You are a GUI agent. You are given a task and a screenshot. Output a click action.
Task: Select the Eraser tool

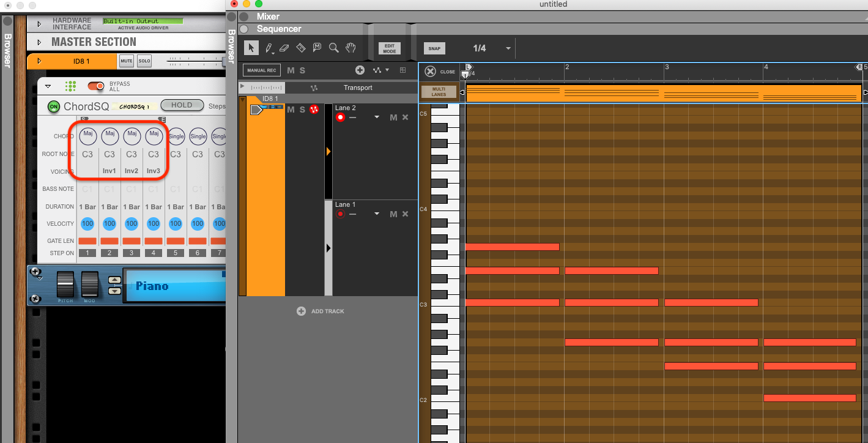pyautogui.click(x=284, y=48)
